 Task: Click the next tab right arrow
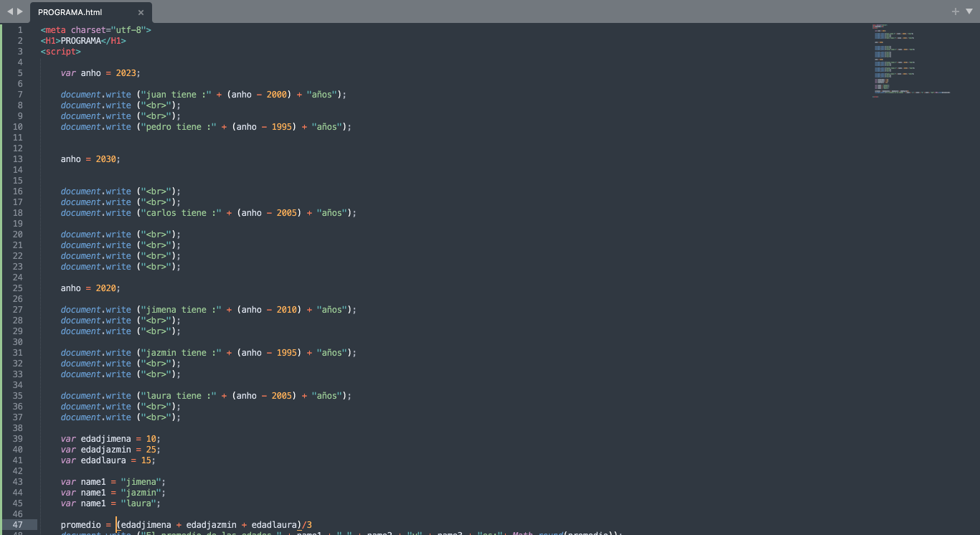click(20, 11)
